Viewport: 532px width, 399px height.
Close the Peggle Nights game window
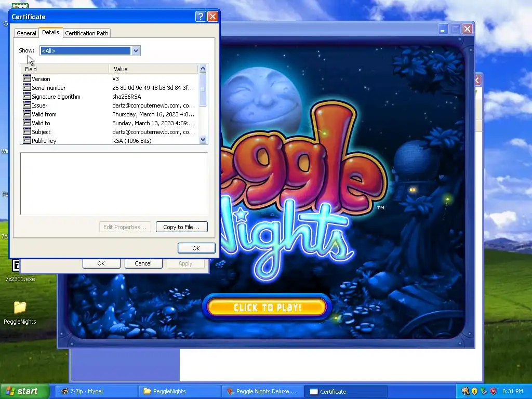pyautogui.click(x=467, y=29)
